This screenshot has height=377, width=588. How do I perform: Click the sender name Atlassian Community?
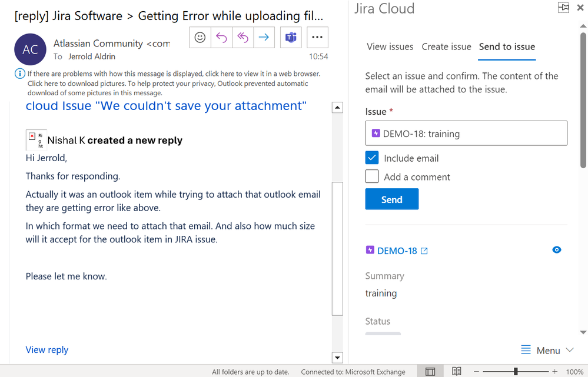[x=98, y=44]
